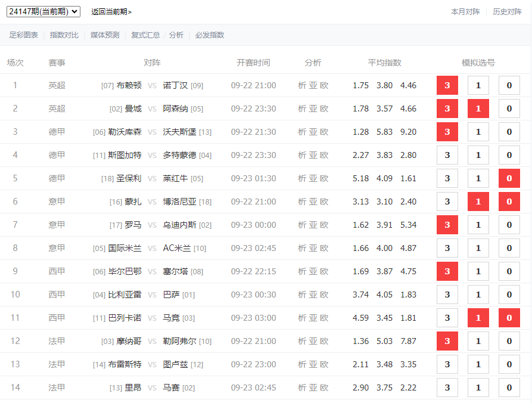Switch to 媒体预测 tab

click(105, 35)
